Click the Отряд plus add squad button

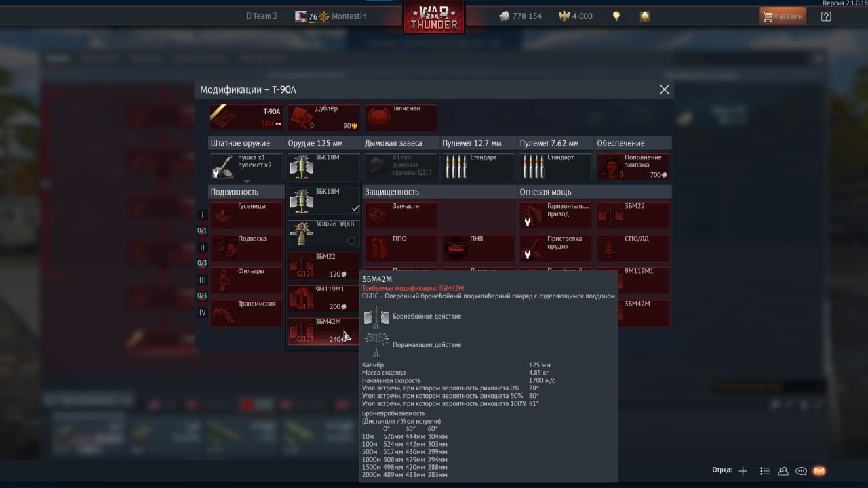743,470
